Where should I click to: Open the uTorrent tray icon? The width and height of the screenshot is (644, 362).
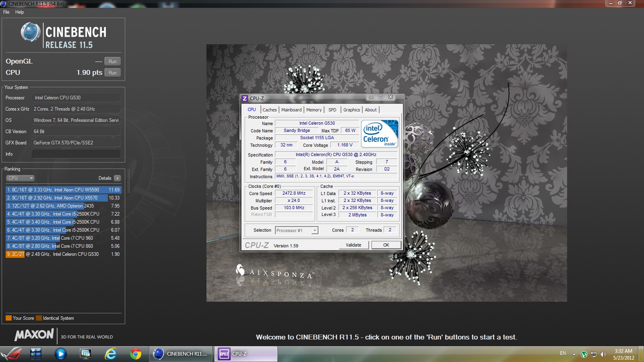coord(584,354)
